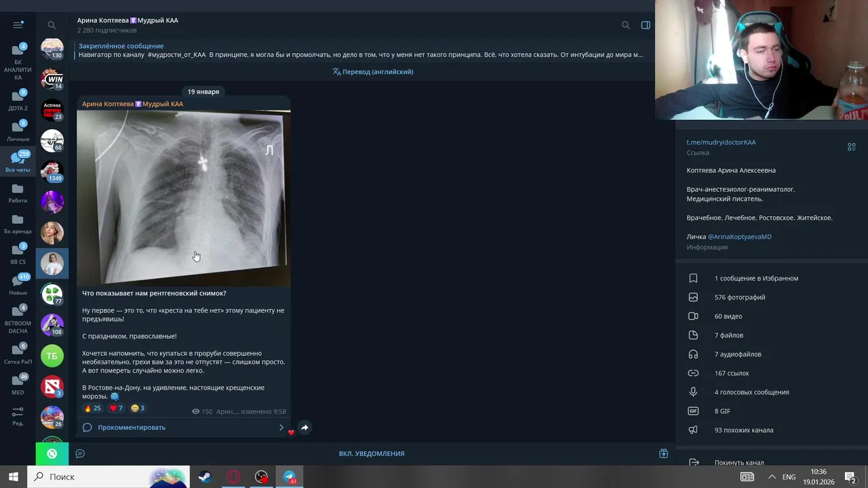This screenshot has height=488, width=868.
Task: Open the MED folder
Action: coord(18,384)
